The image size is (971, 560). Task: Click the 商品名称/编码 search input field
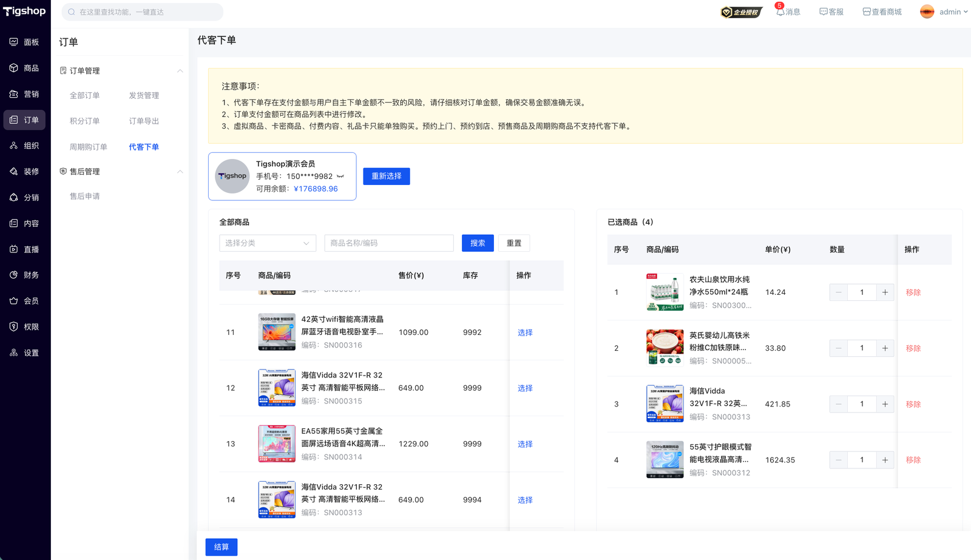[388, 243]
